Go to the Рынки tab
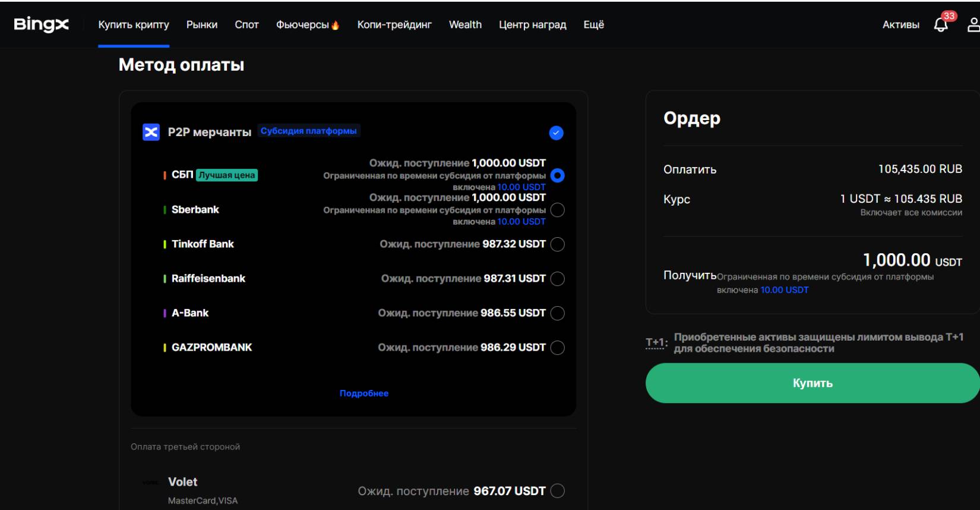The height and width of the screenshot is (510, 980). pyautogui.click(x=202, y=24)
